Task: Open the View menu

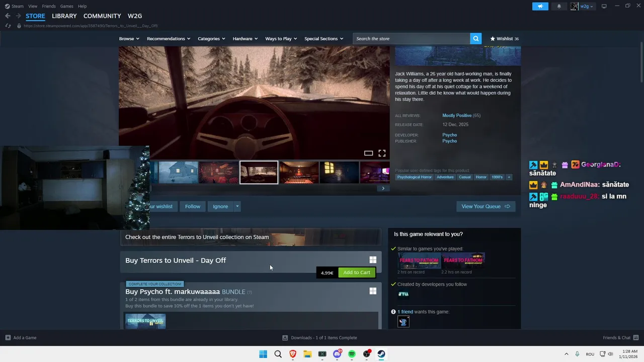Action: point(33,6)
